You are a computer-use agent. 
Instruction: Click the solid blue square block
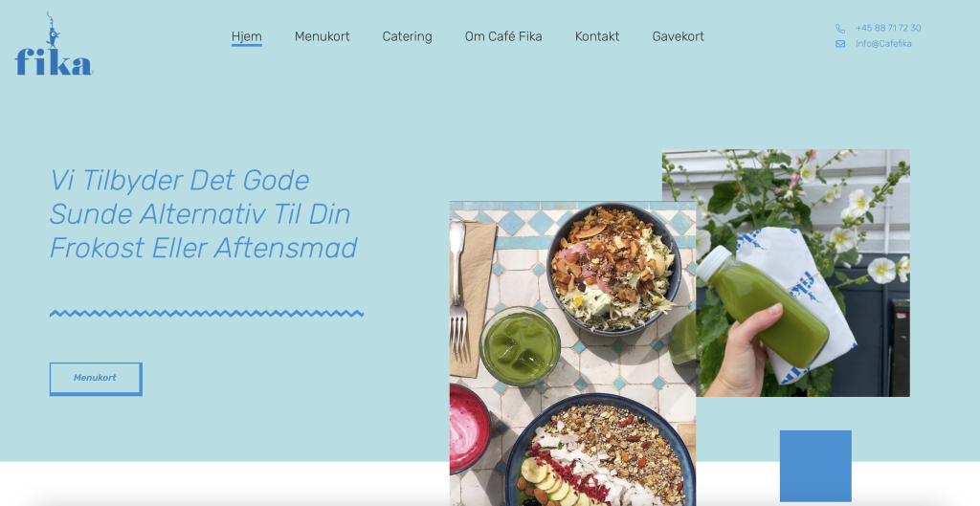(x=815, y=466)
